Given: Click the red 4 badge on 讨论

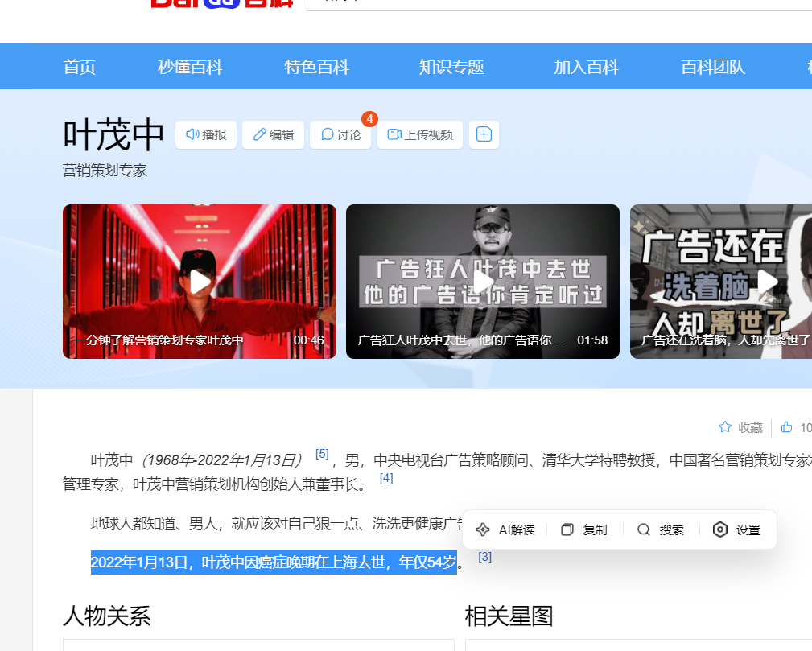Looking at the screenshot, I should click(x=369, y=119).
